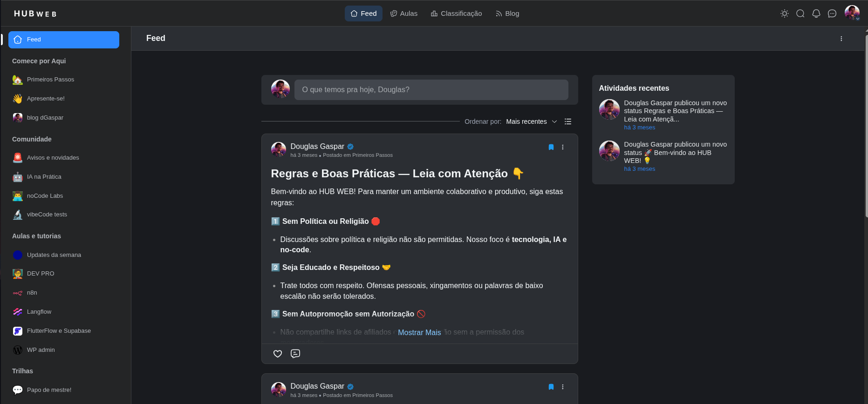The width and height of the screenshot is (868, 404).
Task: Click Mostrar Mais to expand post
Action: coord(419,332)
